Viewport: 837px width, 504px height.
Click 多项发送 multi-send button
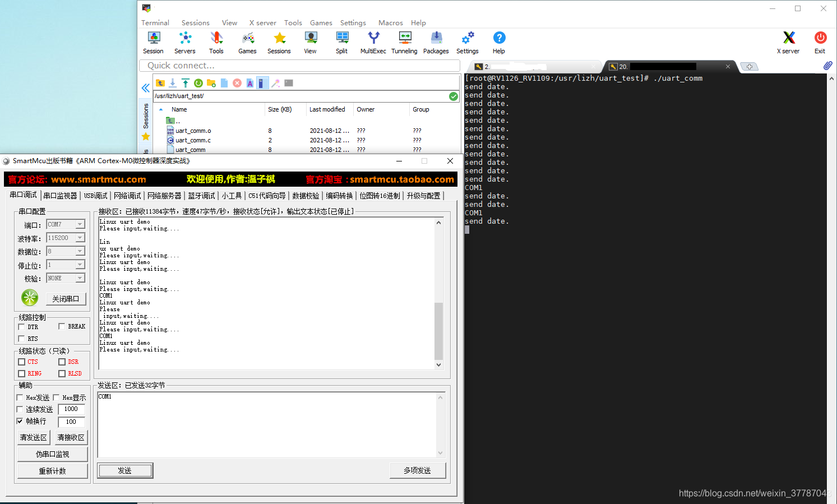click(x=418, y=470)
